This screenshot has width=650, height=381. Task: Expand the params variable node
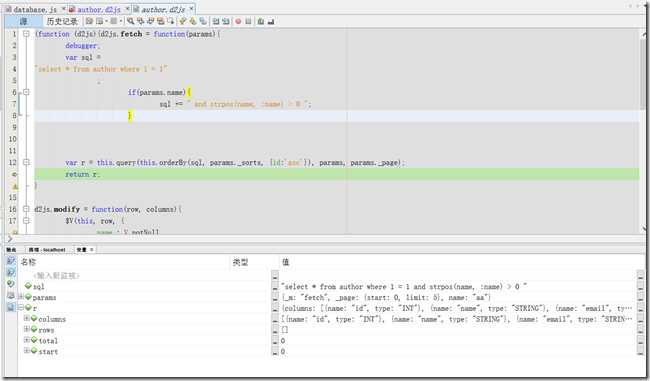click(20, 297)
